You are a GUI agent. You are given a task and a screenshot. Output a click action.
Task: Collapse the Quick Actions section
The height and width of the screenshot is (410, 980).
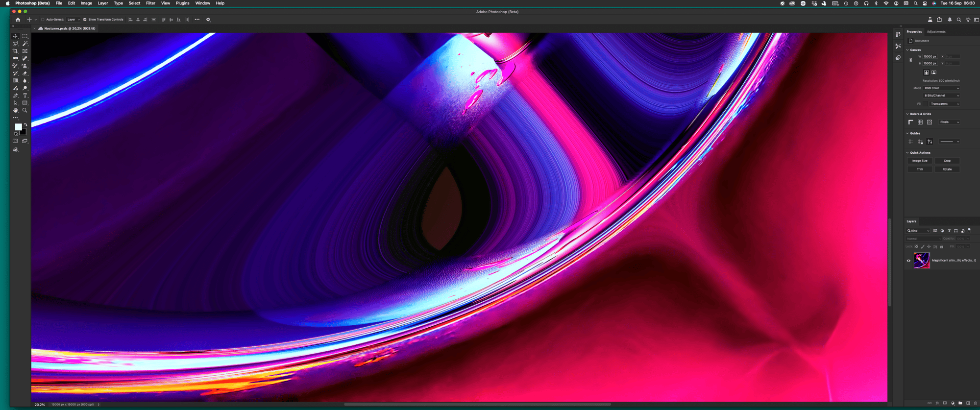(x=907, y=153)
